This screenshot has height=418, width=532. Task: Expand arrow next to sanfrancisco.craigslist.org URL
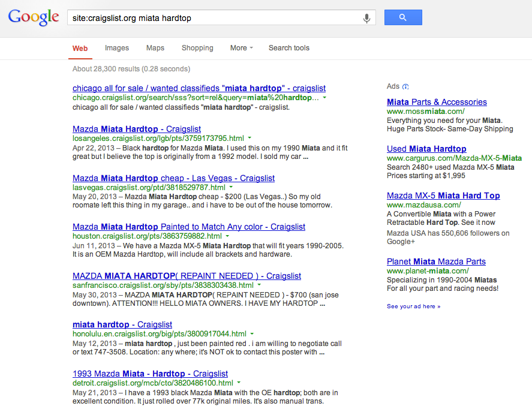tap(259, 285)
